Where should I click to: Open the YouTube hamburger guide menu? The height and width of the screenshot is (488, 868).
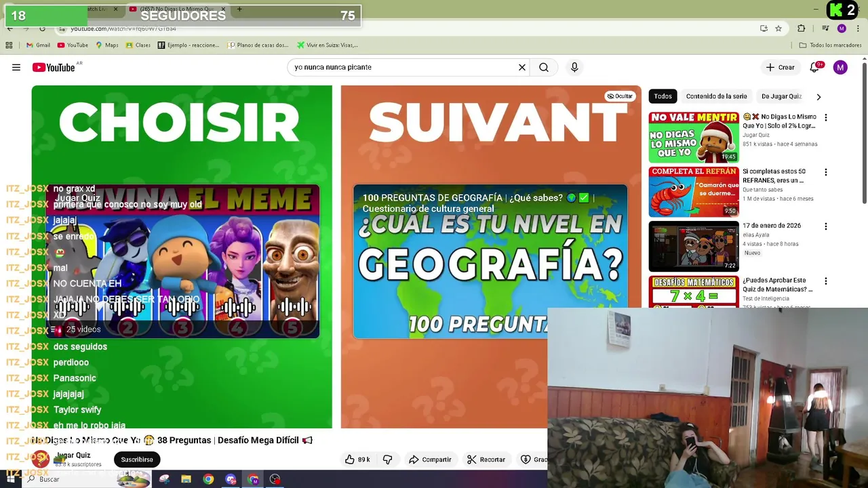pos(16,67)
